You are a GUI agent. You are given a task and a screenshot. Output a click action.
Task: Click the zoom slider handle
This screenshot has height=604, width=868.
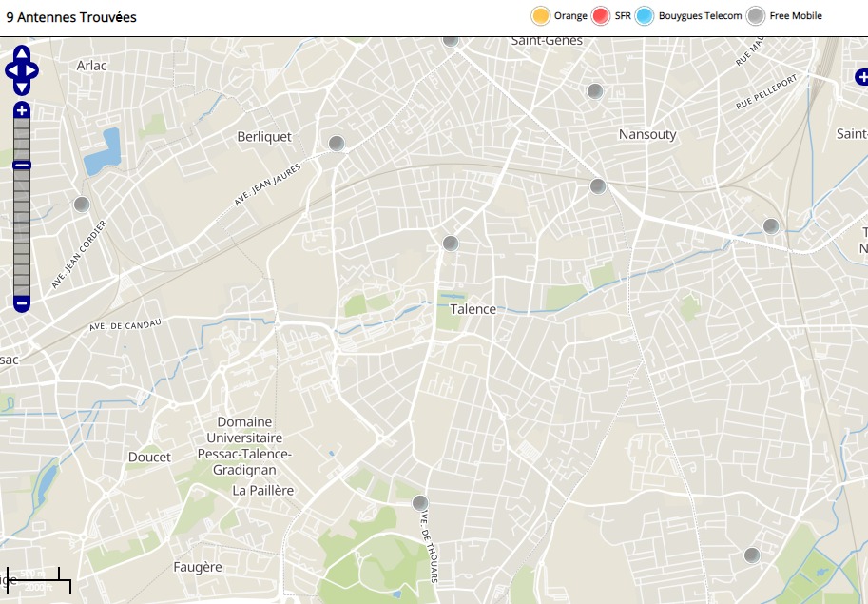pos(22,166)
